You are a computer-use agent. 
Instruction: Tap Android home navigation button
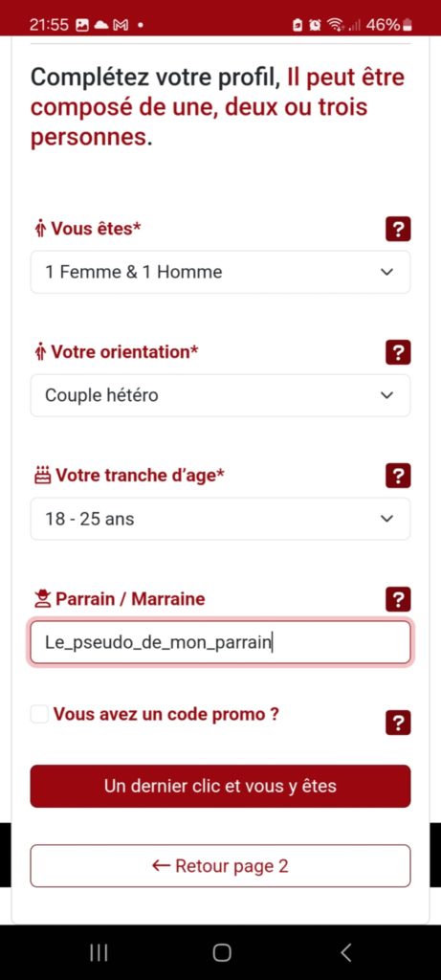point(221,952)
